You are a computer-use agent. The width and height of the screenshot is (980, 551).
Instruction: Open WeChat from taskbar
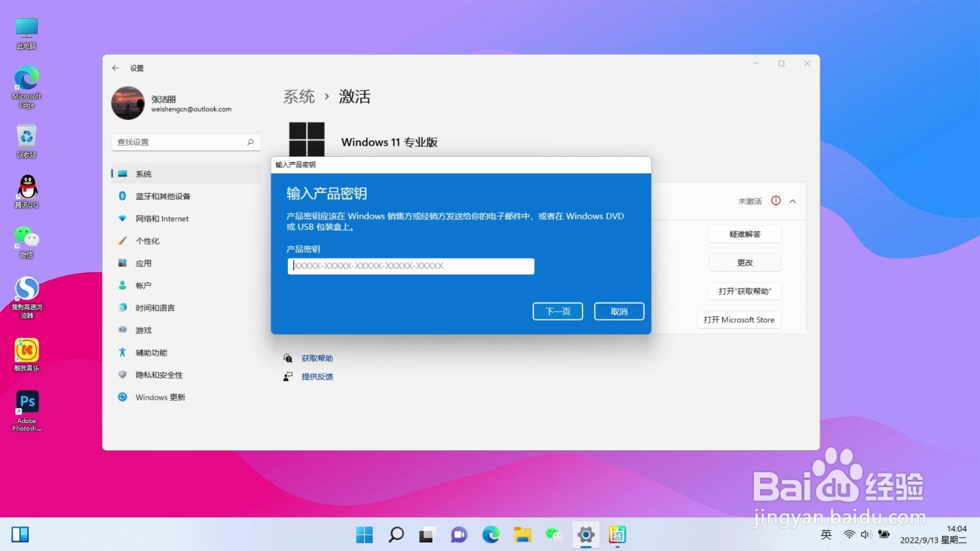[554, 534]
